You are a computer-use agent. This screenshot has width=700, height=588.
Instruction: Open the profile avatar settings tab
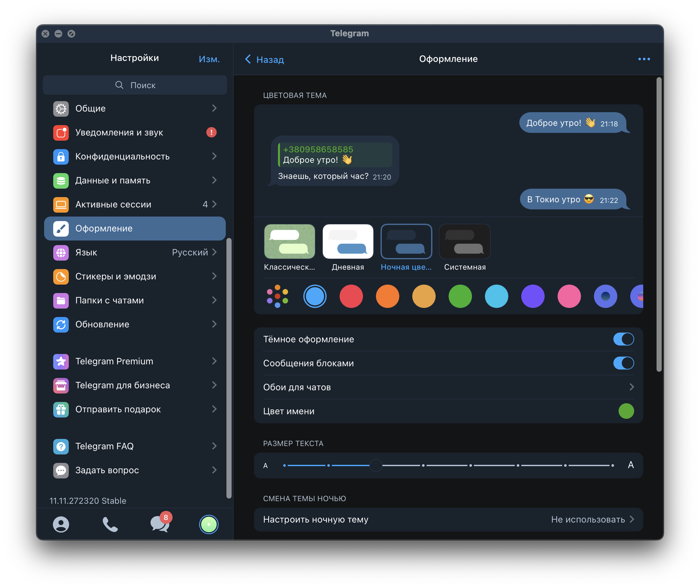click(x=209, y=525)
